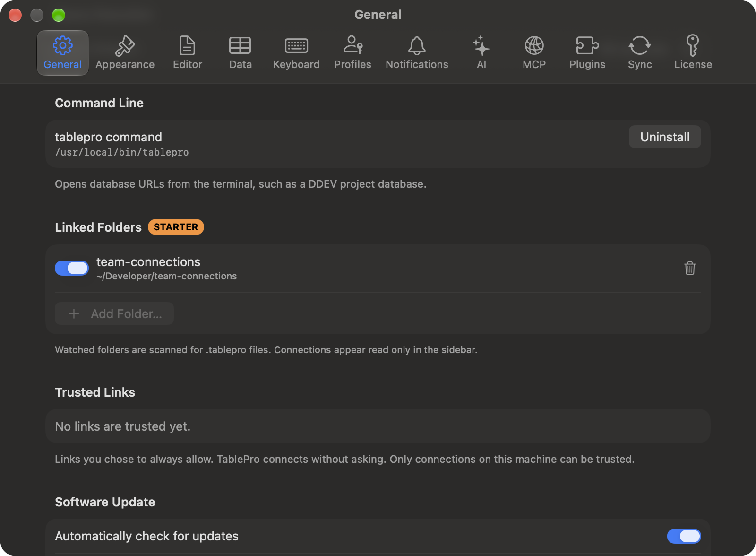Open the AI settings pane

(x=481, y=53)
